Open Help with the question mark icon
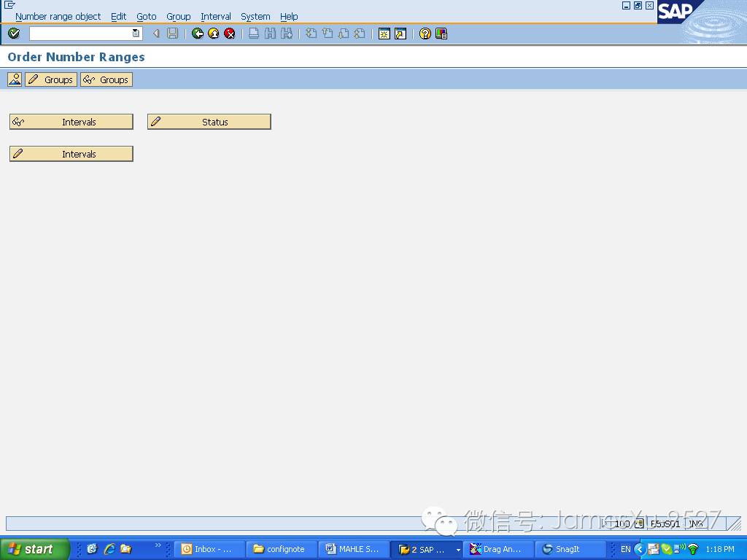Image resolution: width=747 pixels, height=560 pixels. click(x=425, y=34)
